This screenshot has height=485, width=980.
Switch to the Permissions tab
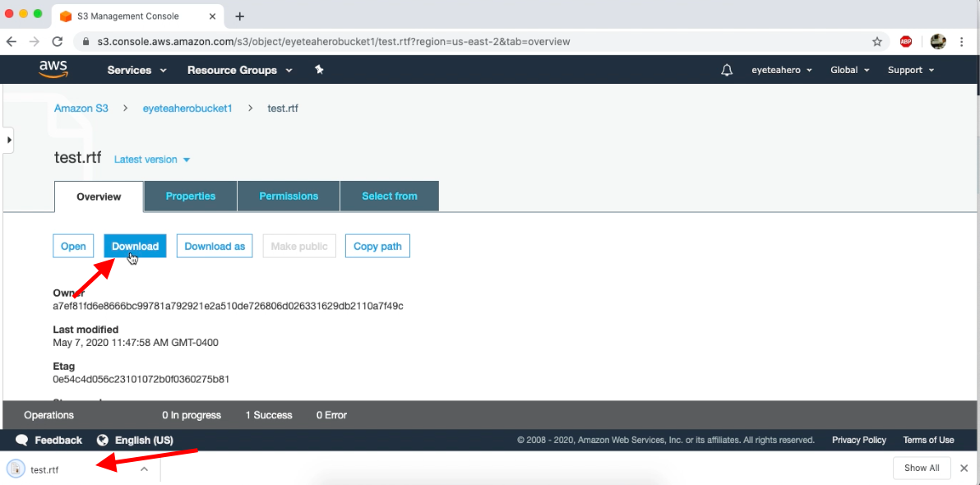pos(289,196)
